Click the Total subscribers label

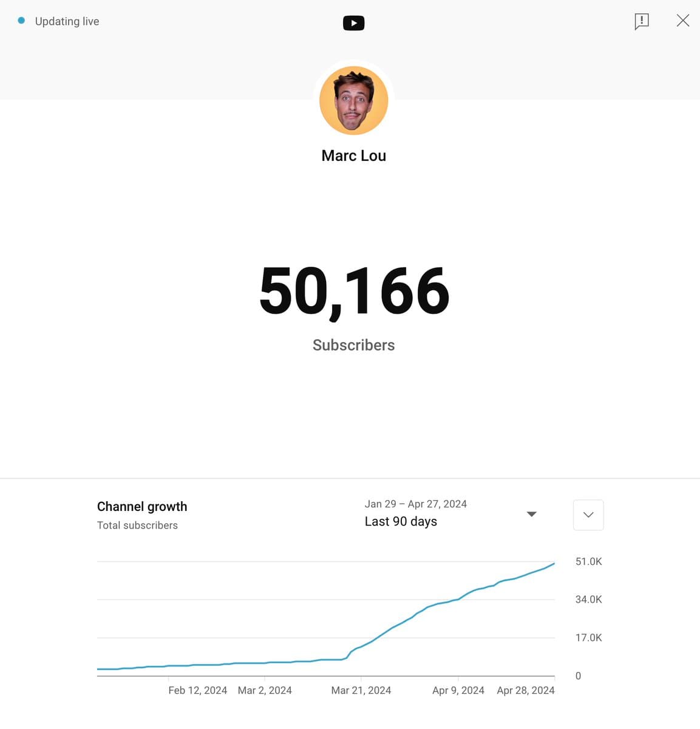[x=137, y=525]
